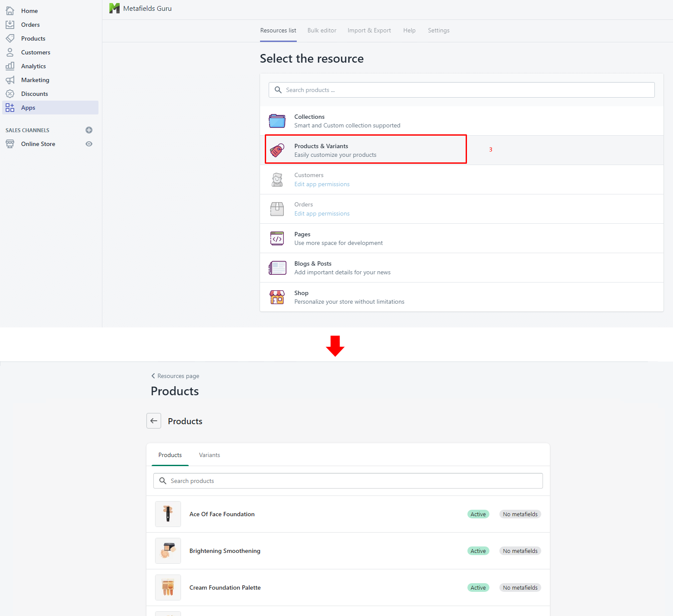Open Orders in the sidebar
Viewport: 673px width, 616px height.
[30, 25]
